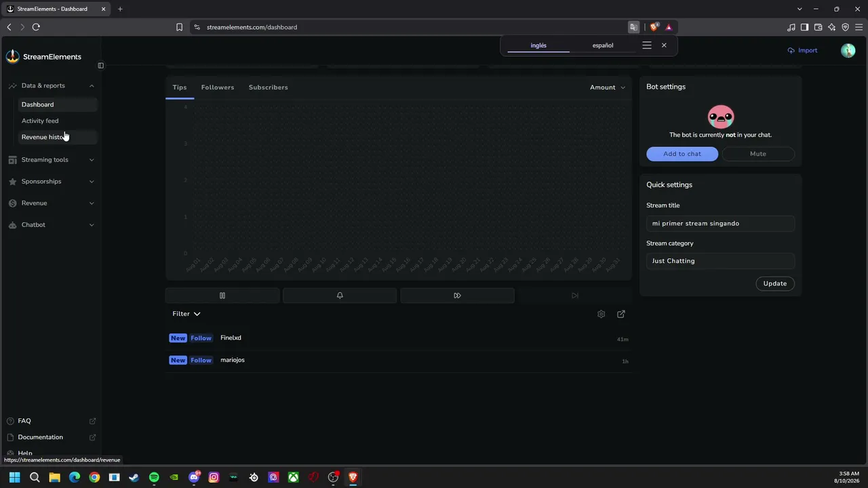
Task: Select the Finelxd follow event row
Action: click(399, 338)
